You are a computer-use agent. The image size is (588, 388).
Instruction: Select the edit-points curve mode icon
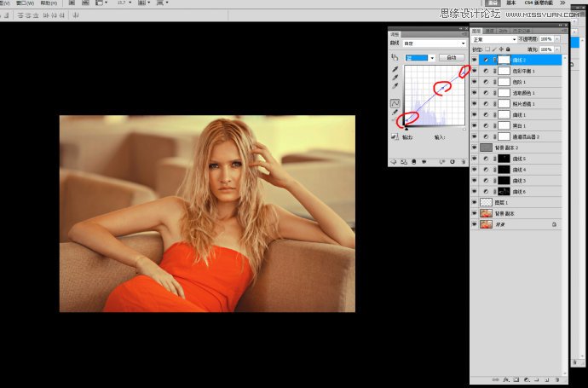click(x=395, y=103)
